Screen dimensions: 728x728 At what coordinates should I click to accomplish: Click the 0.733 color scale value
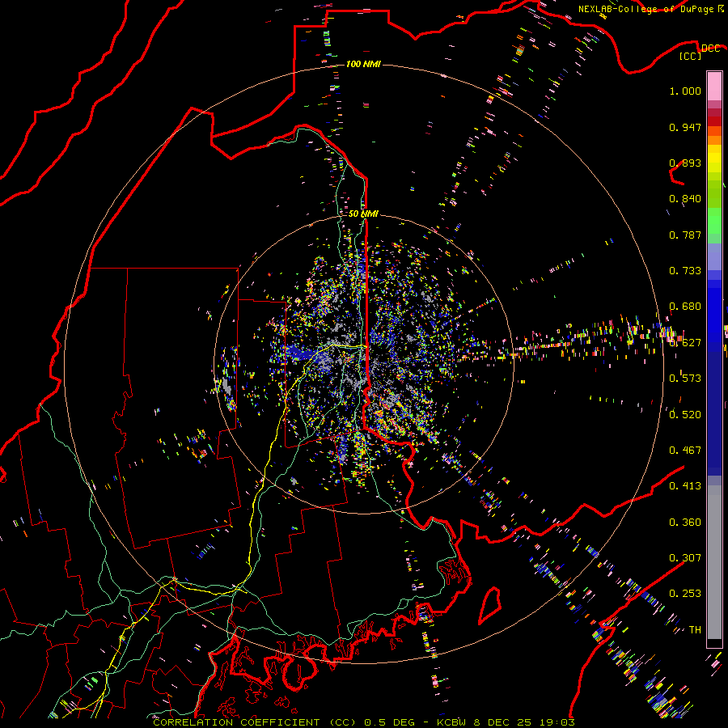click(685, 271)
